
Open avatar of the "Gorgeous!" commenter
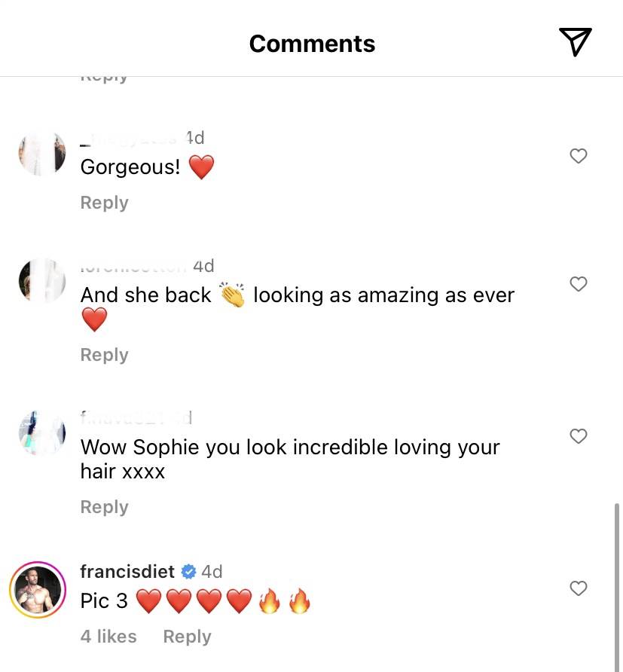tap(42, 154)
